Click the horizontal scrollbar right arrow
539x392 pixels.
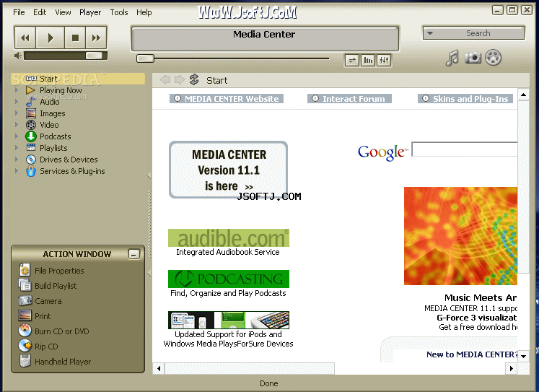point(511,369)
